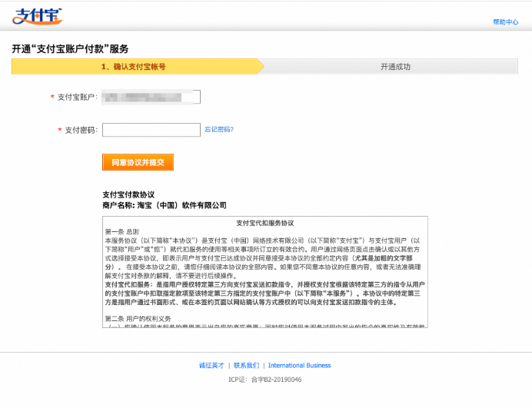Open the 忘记密码? forgot password link
This screenshot has height=408, width=532.
[219, 130]
